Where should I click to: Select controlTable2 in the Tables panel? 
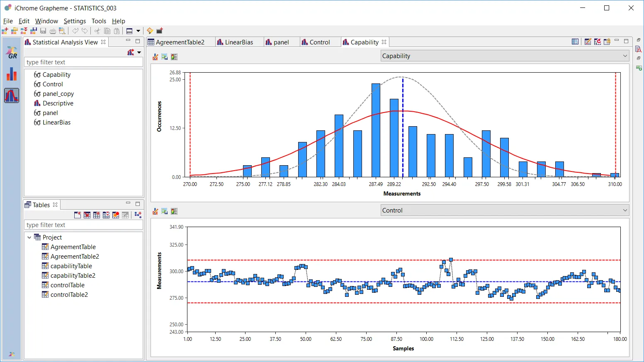[69, 294]
